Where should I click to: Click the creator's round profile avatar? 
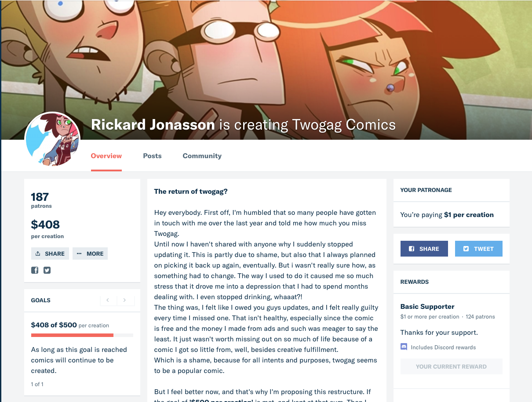52,139
